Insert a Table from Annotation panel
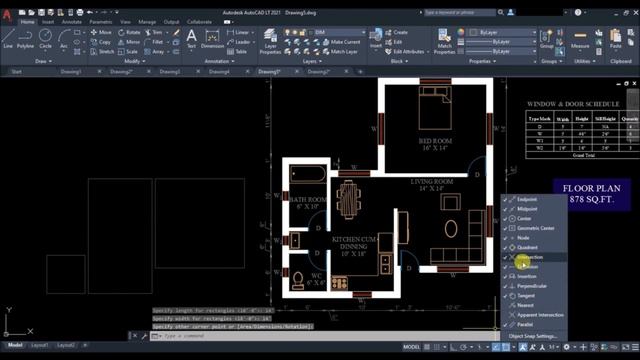 point(237,52)
